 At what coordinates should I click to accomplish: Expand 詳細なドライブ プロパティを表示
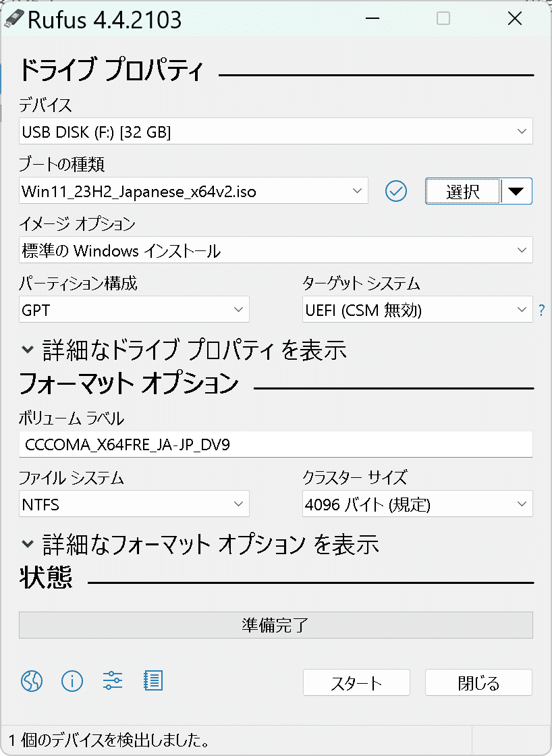click(x=184, y=350)
